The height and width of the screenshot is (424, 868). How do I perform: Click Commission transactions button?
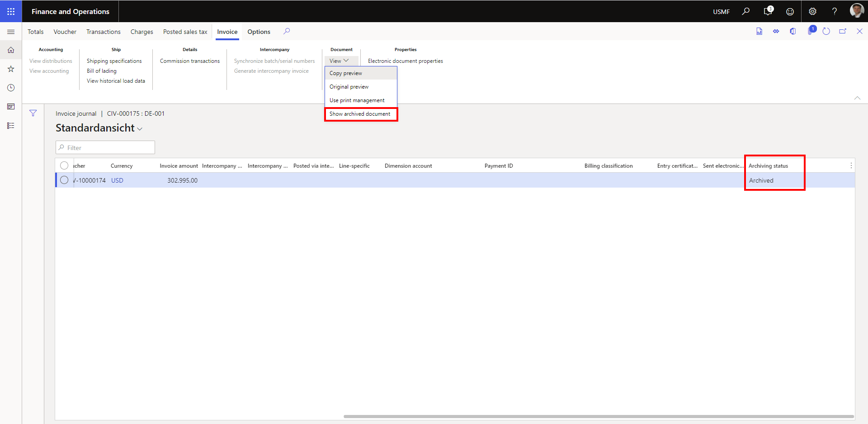(190, 61)
